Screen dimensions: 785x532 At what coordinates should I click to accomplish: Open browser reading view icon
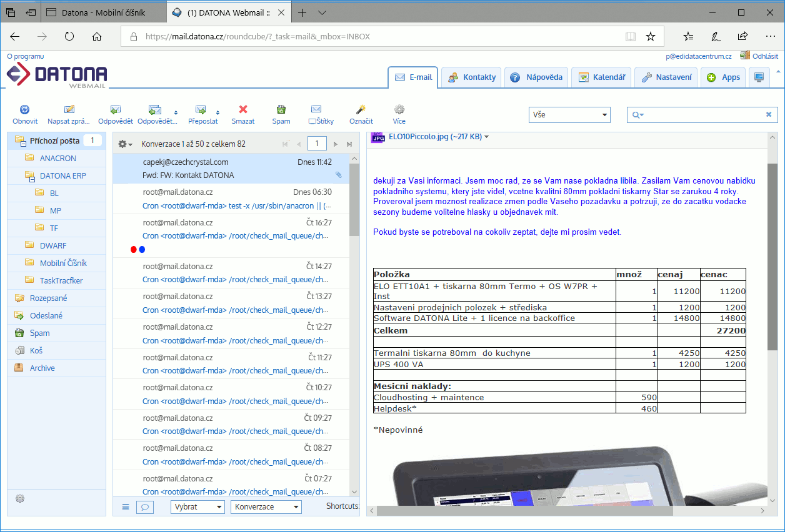point(631,37)
